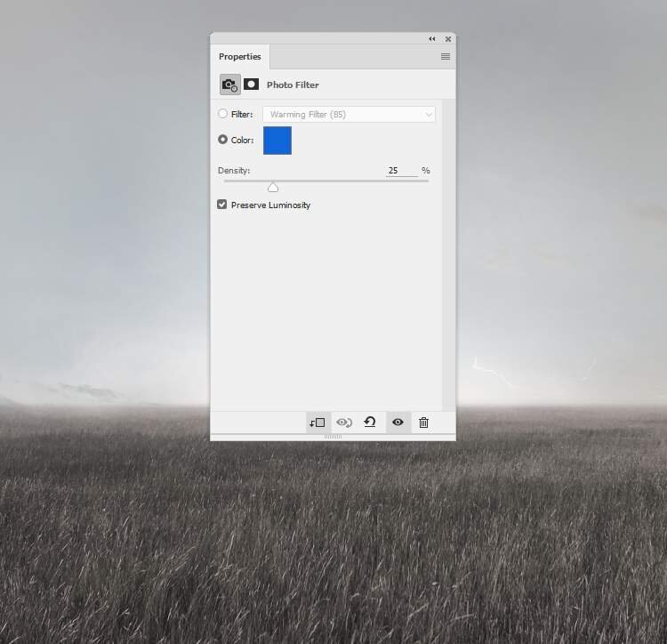The image size is (667, 644).
Task: Select the Color radio button
Action: [222, 139]
